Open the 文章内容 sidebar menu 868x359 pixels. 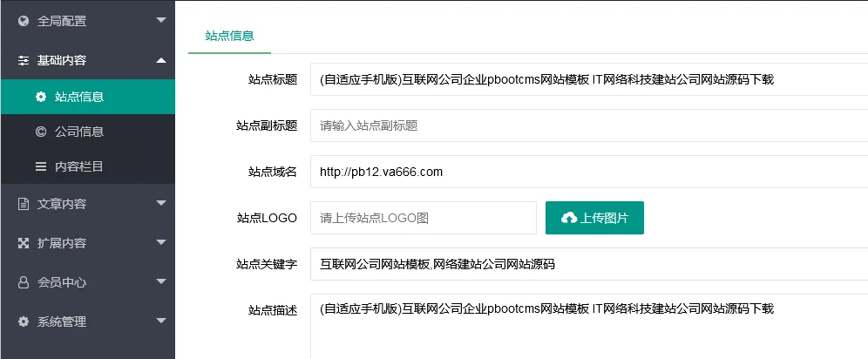tap(87, 204)
